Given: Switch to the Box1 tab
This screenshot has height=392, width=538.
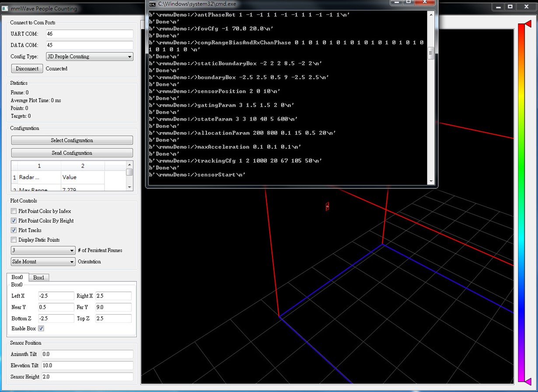Looking at the screenshot, I should tap(39, 278).
